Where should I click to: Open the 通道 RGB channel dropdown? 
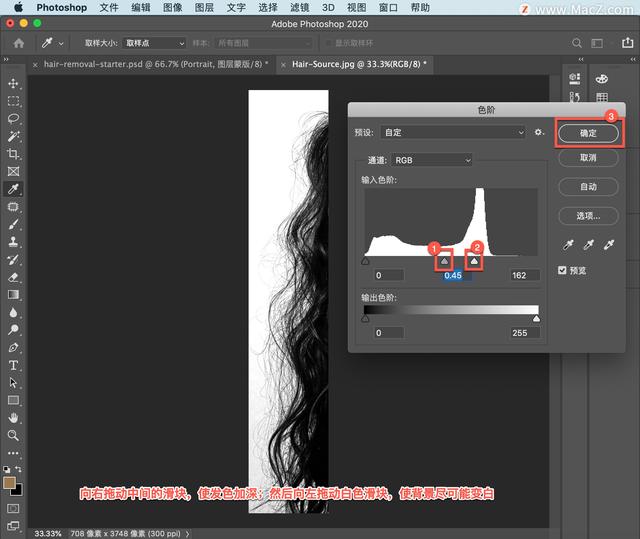coord(432,160)
